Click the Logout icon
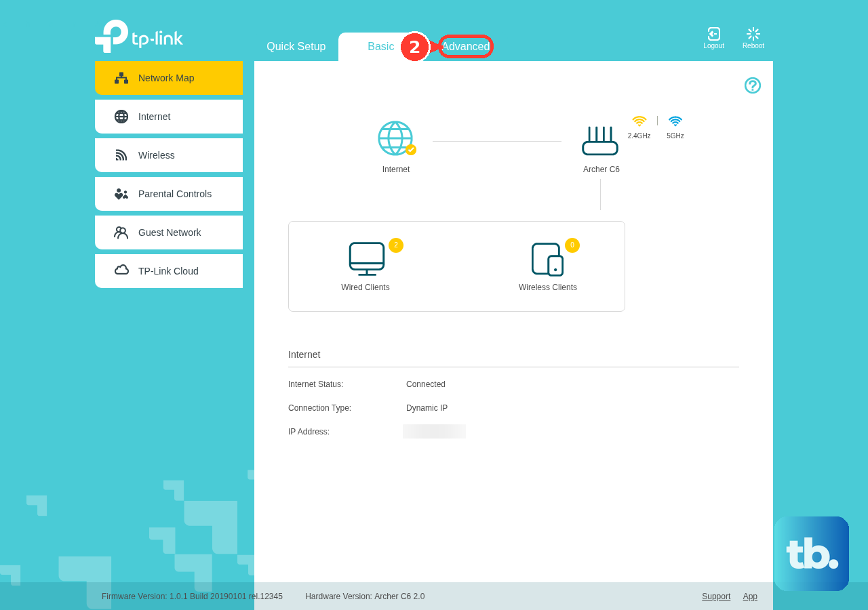The height and width of the screenshot is (610, 868). pos(713,34)
